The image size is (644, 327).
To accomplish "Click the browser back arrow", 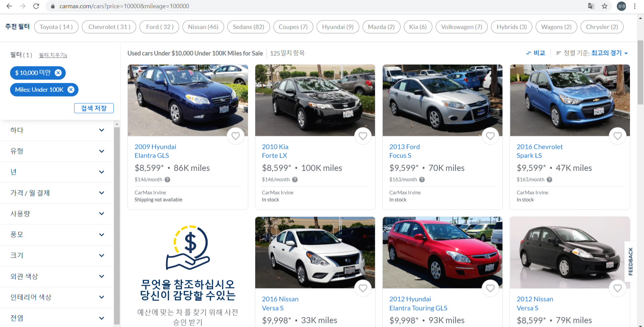I will point(9,6).
